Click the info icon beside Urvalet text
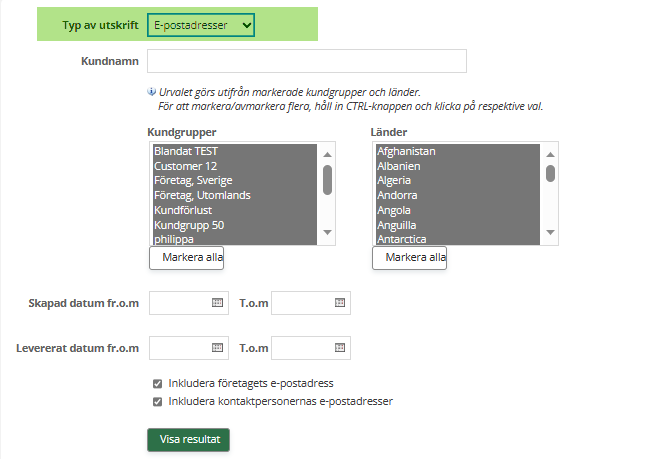652x459 pixels. click(x=151, y=91)
